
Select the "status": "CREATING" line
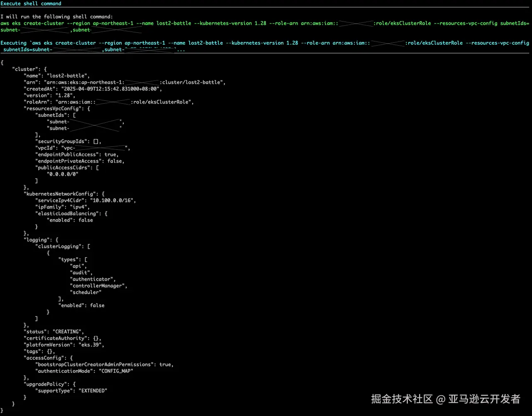[54, 332]
